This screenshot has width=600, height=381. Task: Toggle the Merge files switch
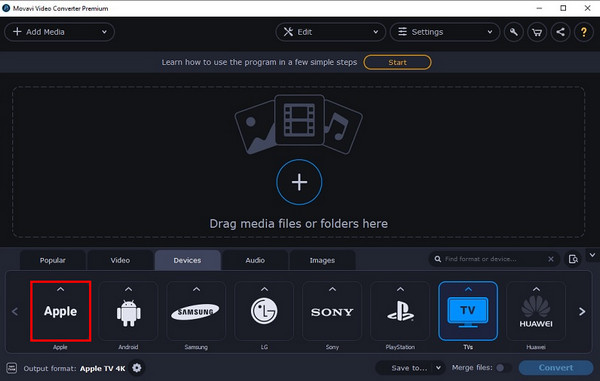click(x=504, y=368)
